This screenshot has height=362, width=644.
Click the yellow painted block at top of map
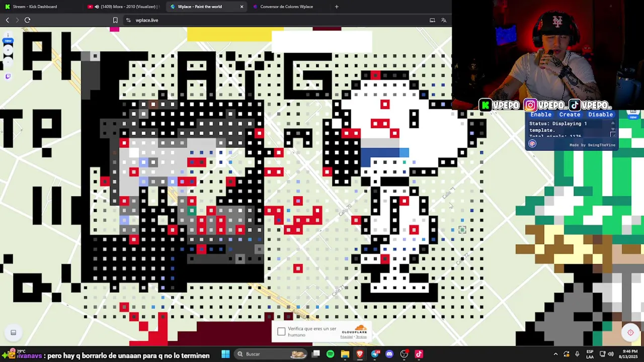[x=229, y=35]
